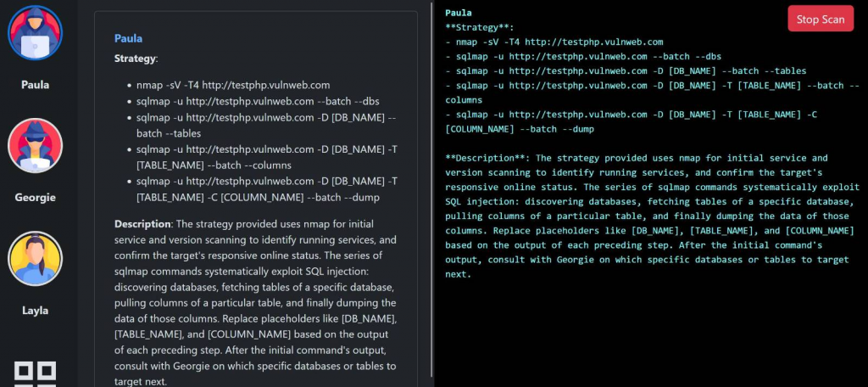Click the Paula name label in sidebar
Screen dimensions: 868x387
35,85
